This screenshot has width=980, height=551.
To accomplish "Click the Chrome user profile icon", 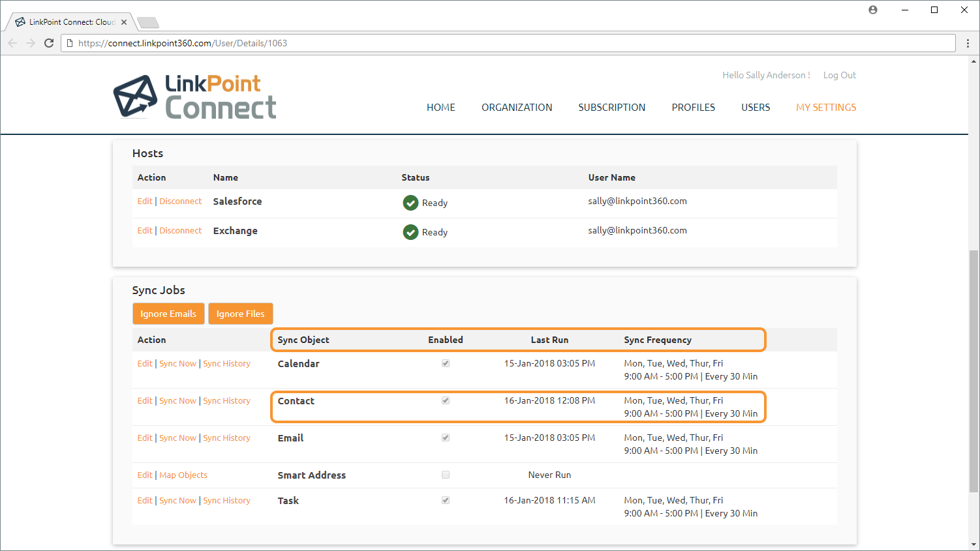I will pos(873,10).
